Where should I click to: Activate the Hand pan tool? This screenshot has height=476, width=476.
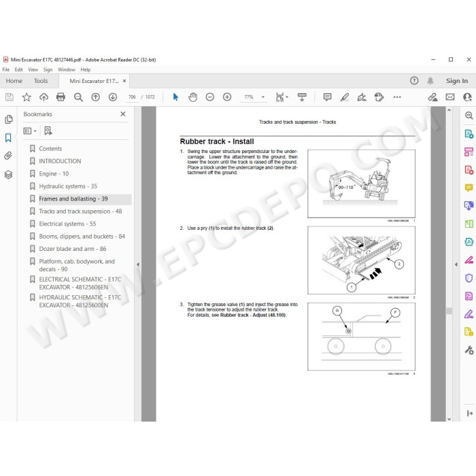coord(192,97)
